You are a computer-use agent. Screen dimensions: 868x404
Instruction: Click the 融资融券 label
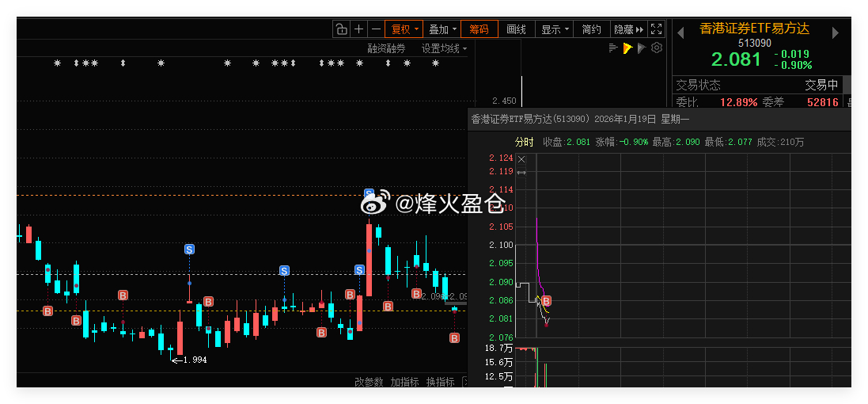point(386,48)
